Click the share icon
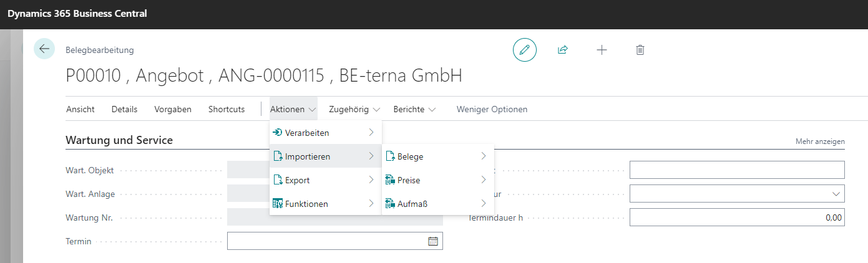This screenshot has width=868, height=263. coord(562,50)
